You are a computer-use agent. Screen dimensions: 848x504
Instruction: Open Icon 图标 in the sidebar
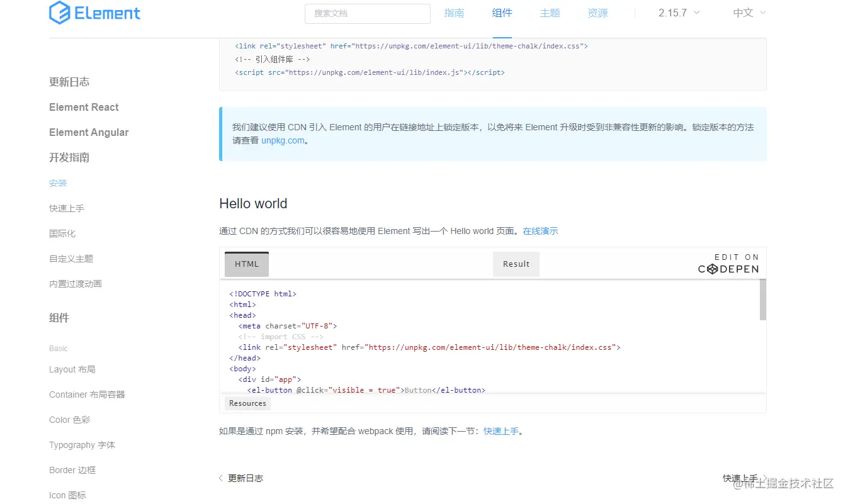67,495
